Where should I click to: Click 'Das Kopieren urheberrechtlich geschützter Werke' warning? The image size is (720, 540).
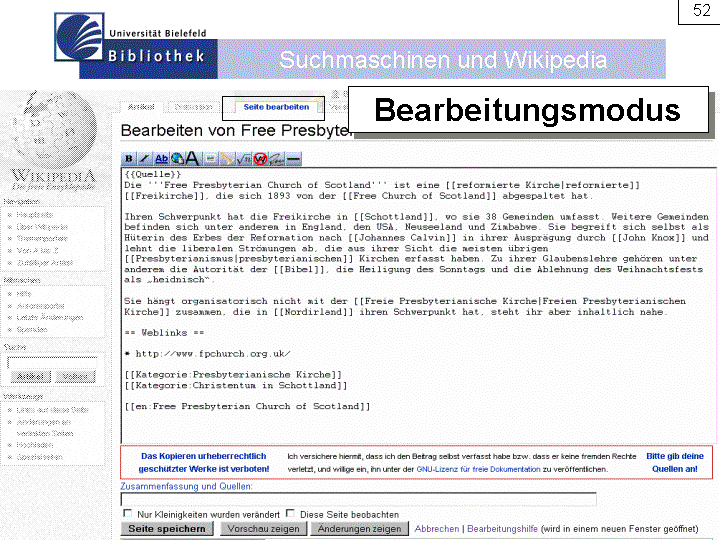tap(204, 462)
